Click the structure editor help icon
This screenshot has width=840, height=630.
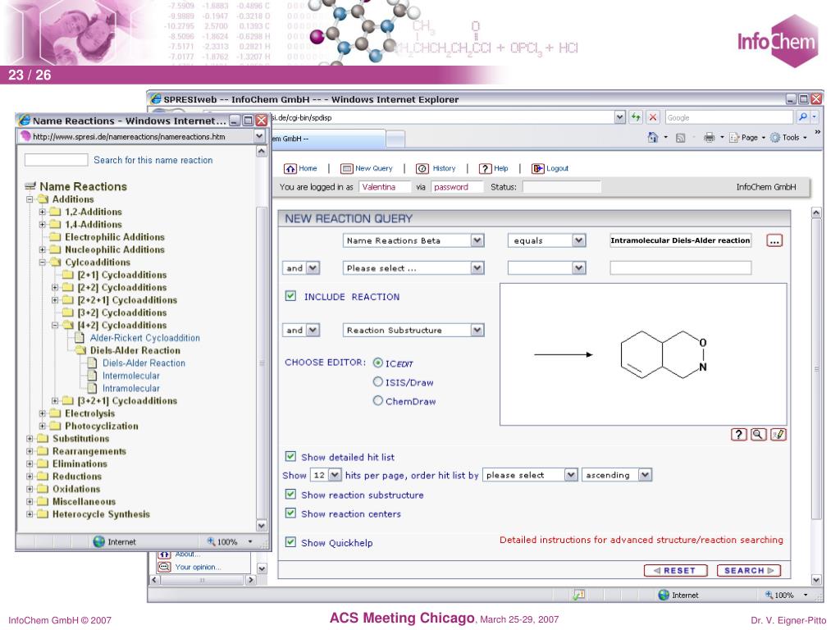pyautogui.click(x=739, y=435)
